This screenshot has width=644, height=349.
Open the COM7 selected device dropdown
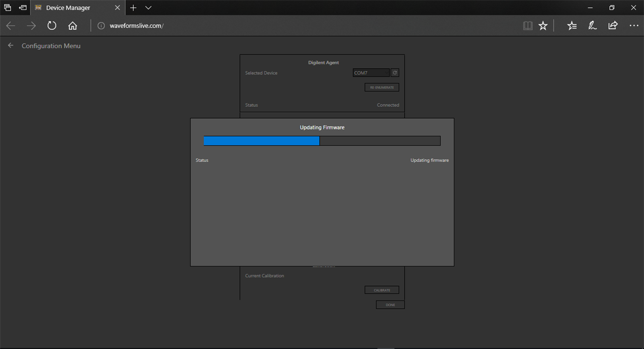(371, 73)
